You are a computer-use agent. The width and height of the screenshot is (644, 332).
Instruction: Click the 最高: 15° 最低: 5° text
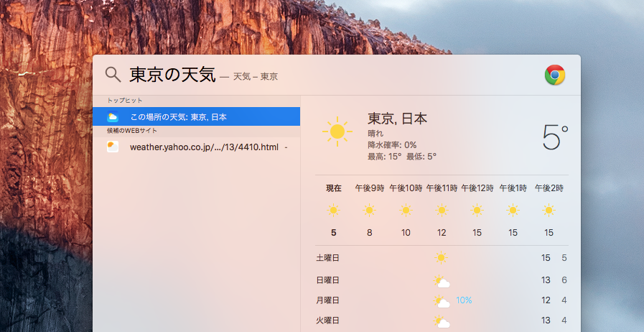pos(402,157)
